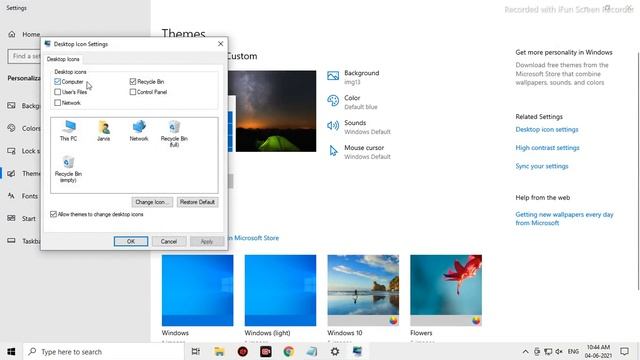640x360 pixels.
Task: Enable the Network checkbox
Action: (x=58, y=102)
